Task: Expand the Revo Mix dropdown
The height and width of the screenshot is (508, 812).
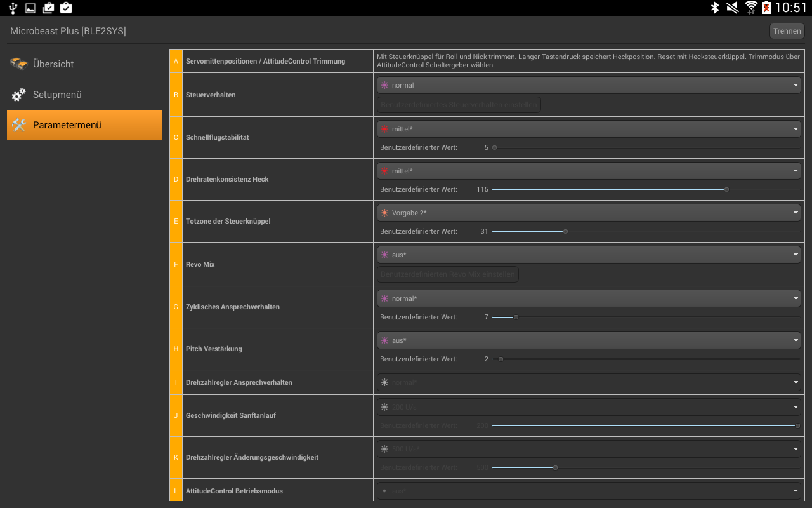Action: (589, 255)
